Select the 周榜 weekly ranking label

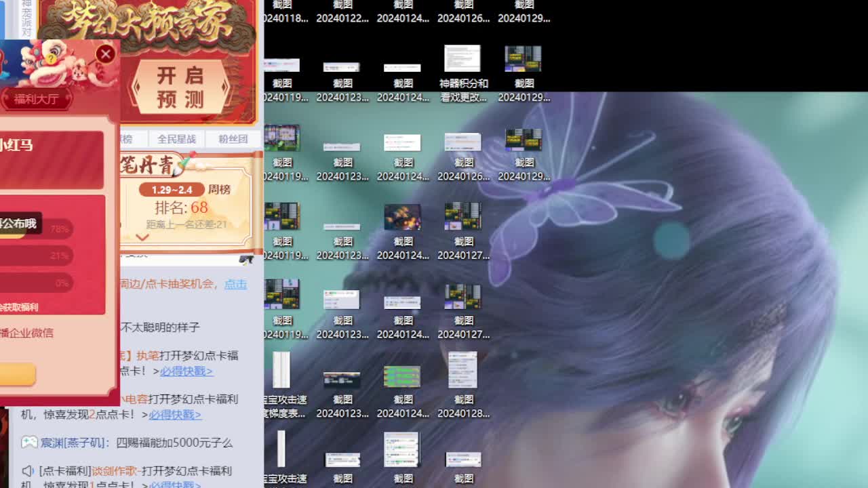tap(220, 189)
